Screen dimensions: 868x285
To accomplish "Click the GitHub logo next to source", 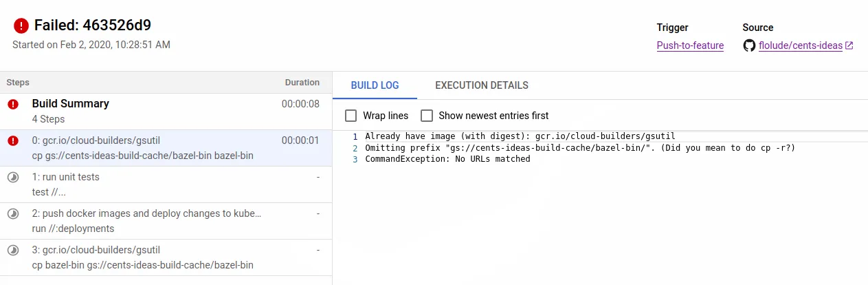I will [749, 45].
